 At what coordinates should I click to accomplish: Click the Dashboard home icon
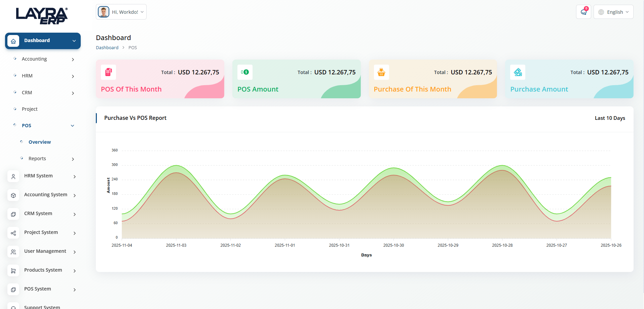point(13,41)
